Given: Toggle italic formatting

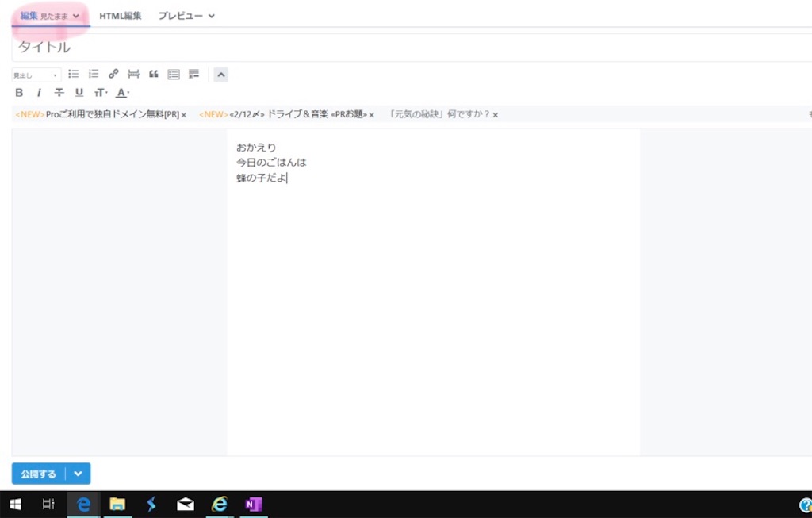Looking at the screenshot, I should (x=39, y=93).
